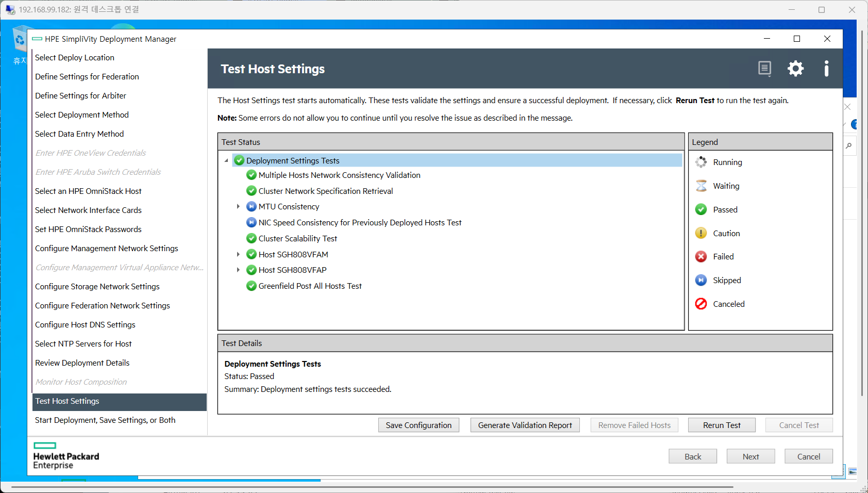Image resolution: width=868 pixels, height=493 pixels.
Task: Click passed icon of Multiple Hosts Network Consistency
Action: pos(252,175)
